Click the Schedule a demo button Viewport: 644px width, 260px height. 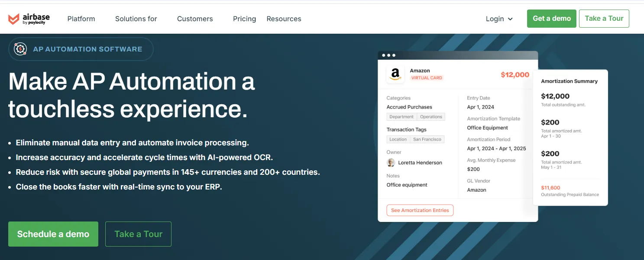coord(53,234)
